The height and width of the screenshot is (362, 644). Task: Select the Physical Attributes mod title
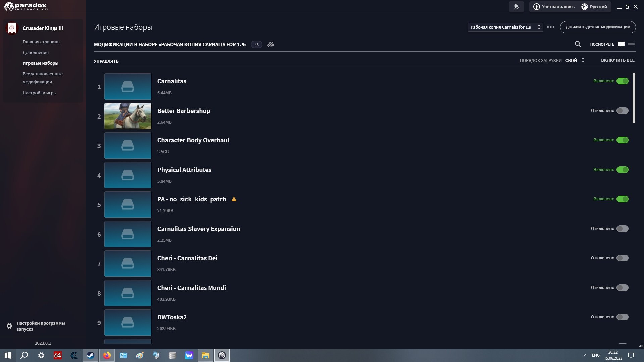[184, 170]
